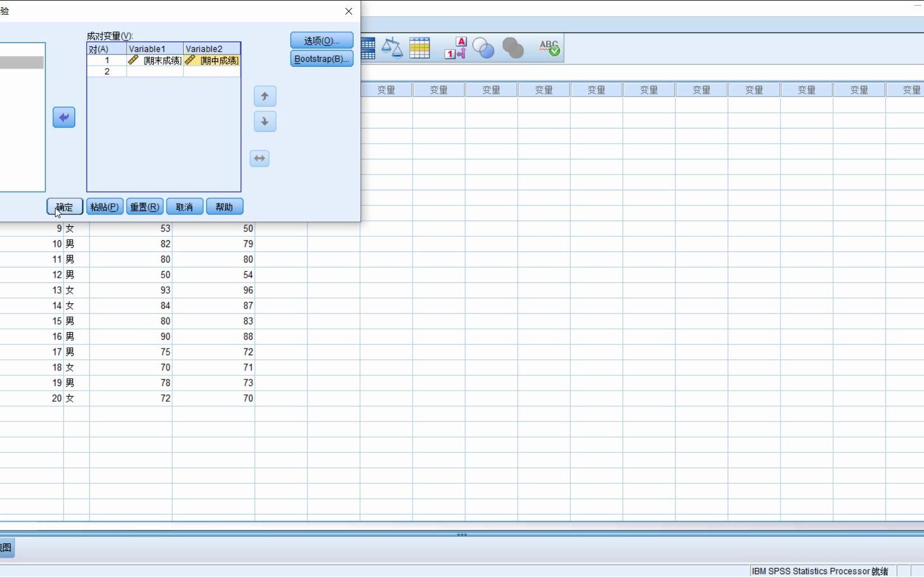Screen dimensions: 924x578
Task: Open the Use Variable Sets tool
Action: 483,48
